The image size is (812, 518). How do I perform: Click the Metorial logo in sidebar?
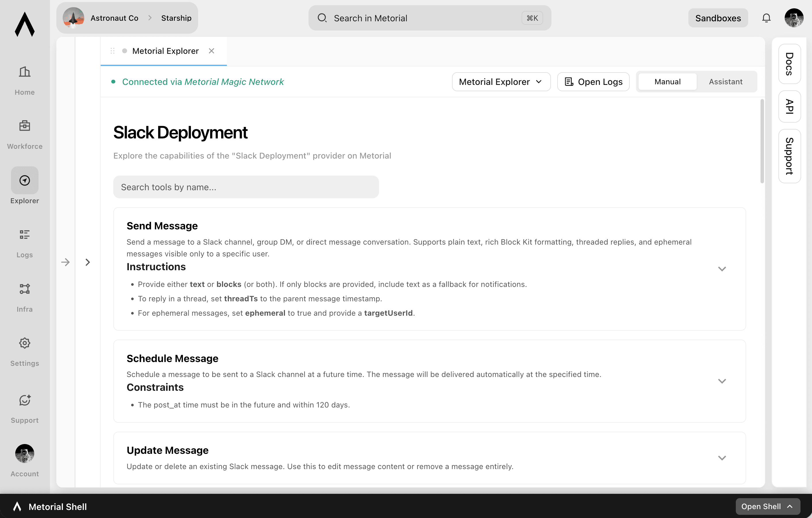coord(25,24)
